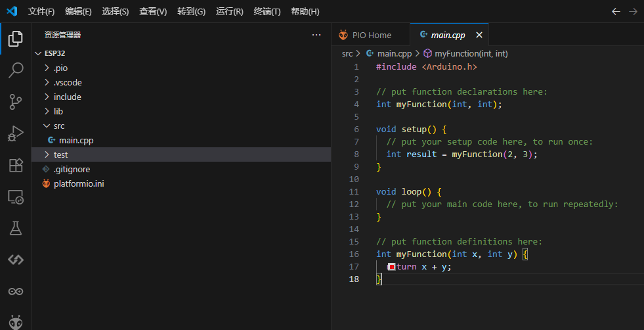Viewport: 644px width, 330px height.
Task: Expand the include folder
Action: 67,97
